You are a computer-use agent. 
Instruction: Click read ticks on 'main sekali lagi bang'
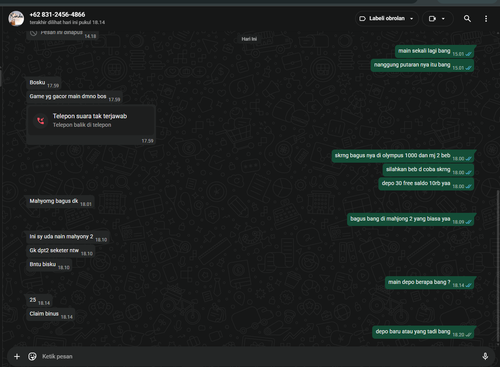(469, 54)
